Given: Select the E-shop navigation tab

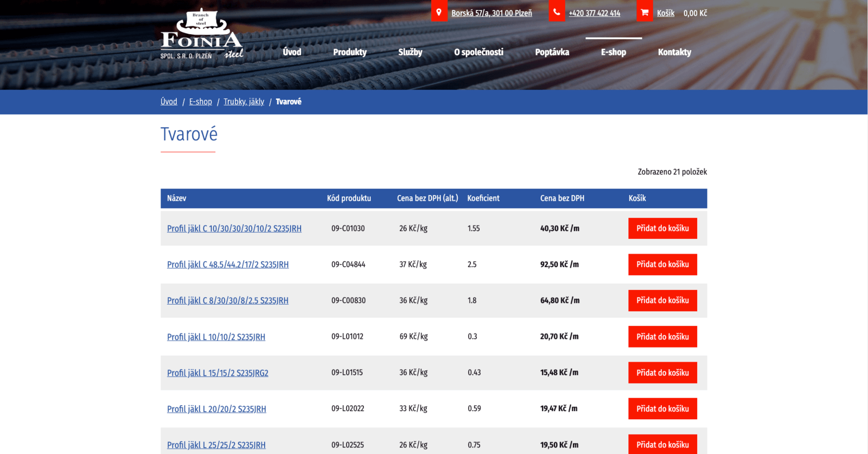Looking at the screenshot, I should click(614, 52).
